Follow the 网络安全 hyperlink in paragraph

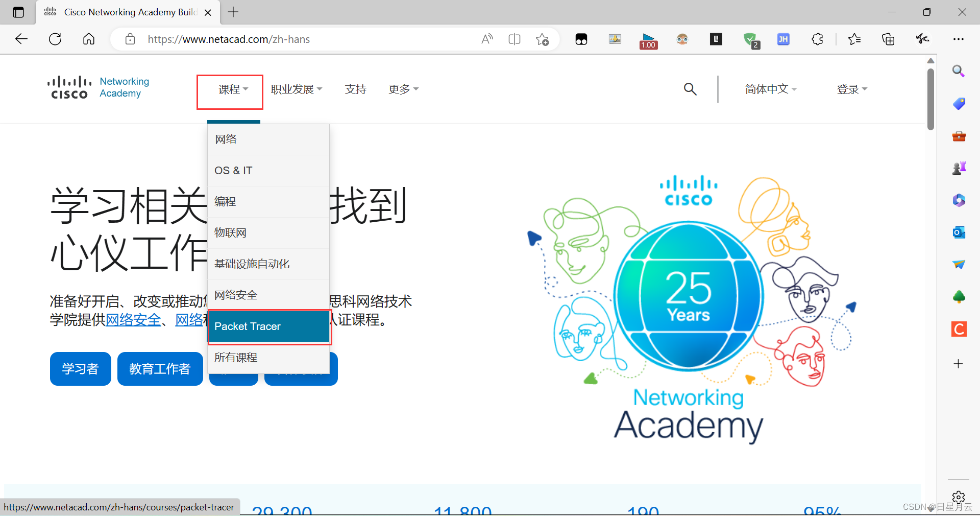pyautogui.click(x=133, y=320)
